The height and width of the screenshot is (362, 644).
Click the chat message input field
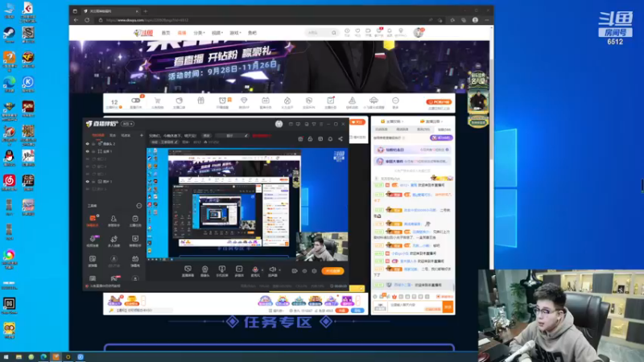(415, 307)
